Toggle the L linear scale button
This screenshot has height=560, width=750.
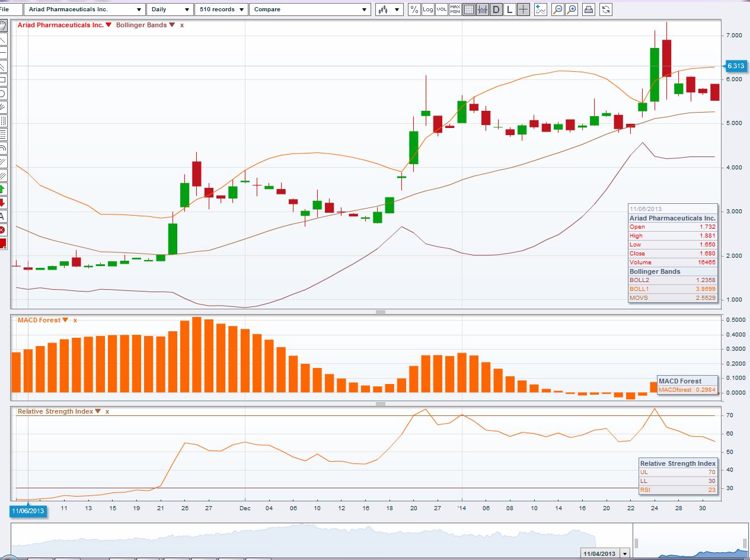pyautogui.click(x=509, y=9)
